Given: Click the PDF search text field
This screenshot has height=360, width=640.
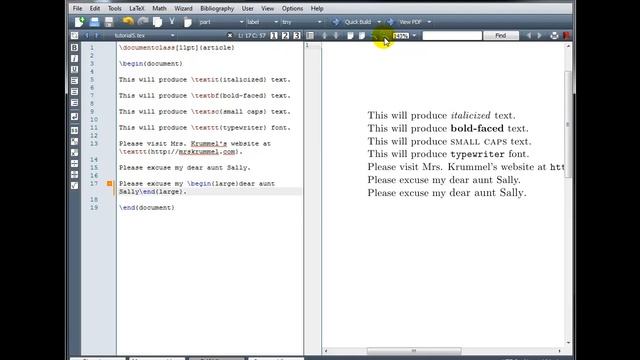Looking at the screenshot, I should (x=452, y=36).
